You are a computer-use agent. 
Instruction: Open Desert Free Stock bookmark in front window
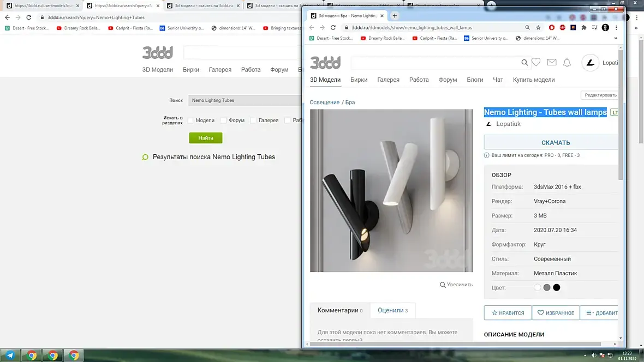(x=331, y=38)
